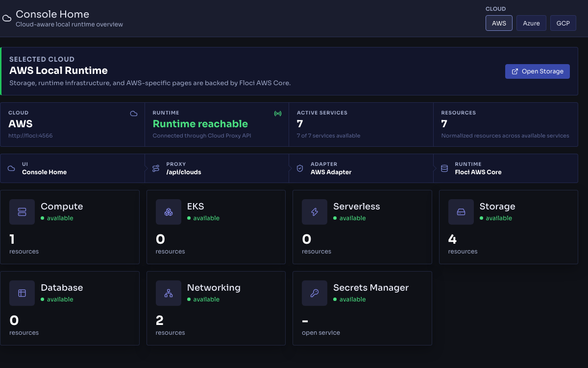Click '7 of 7 services available' text

(x=328, y=136)
